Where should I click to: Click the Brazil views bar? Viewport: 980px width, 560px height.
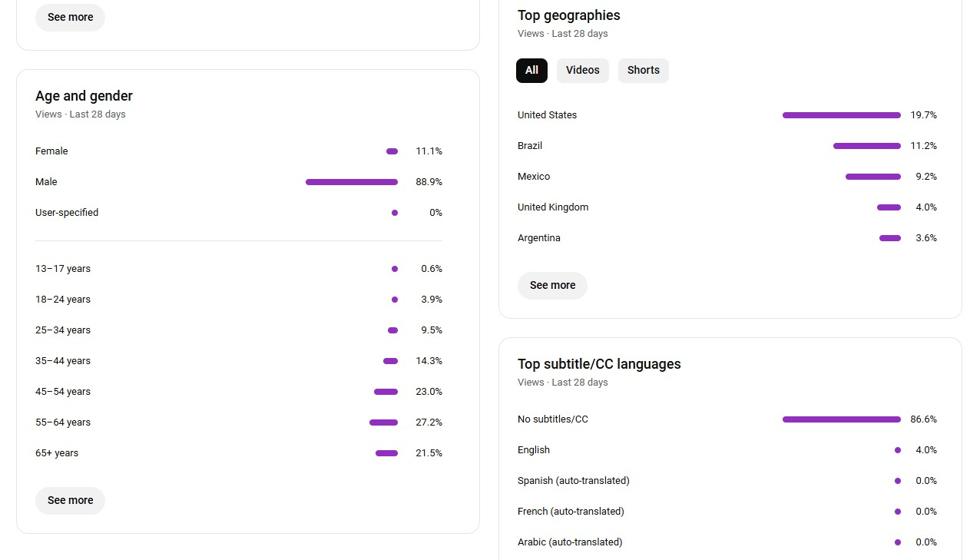coord(867,146)
